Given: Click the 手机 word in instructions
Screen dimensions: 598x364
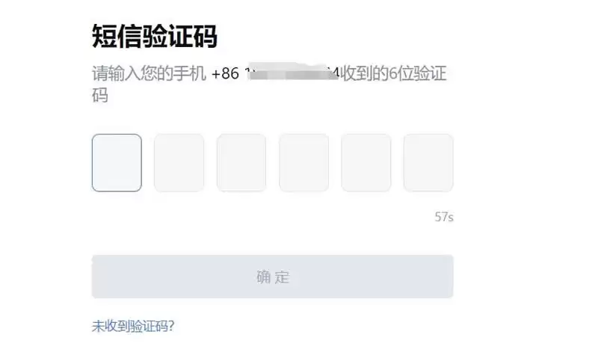Looking at the screenshot, I should coord(190,75).
